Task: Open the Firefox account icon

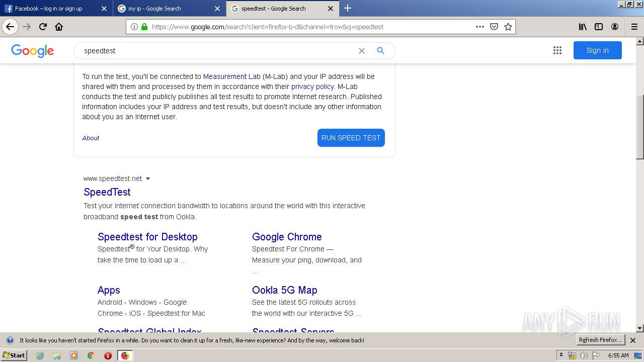Action: pos(615,27)
